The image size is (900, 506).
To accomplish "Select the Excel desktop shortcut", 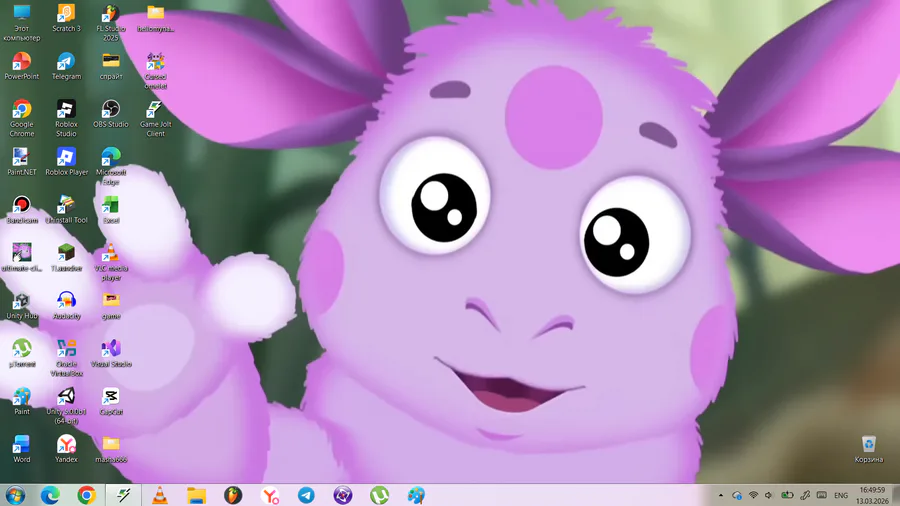I will [x=111, y=209].
